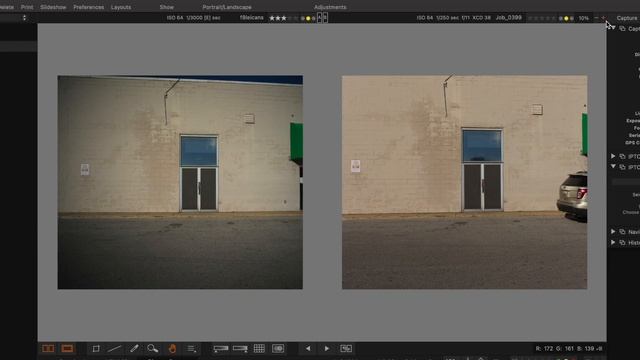The width and height of the screenshot is (640, 360).
Task: Click the Capture panel stack icon
Action: click(x=622, y=29)
